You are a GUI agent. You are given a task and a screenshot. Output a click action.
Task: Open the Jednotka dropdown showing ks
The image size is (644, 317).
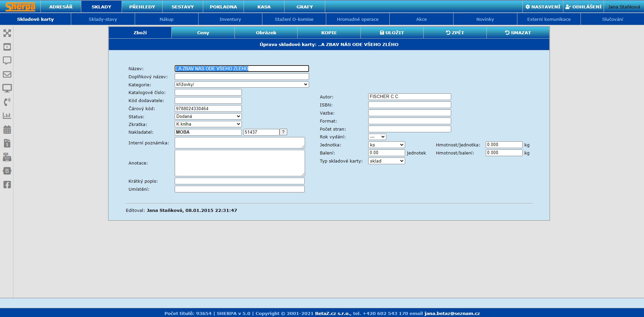(x=387, y=145)
